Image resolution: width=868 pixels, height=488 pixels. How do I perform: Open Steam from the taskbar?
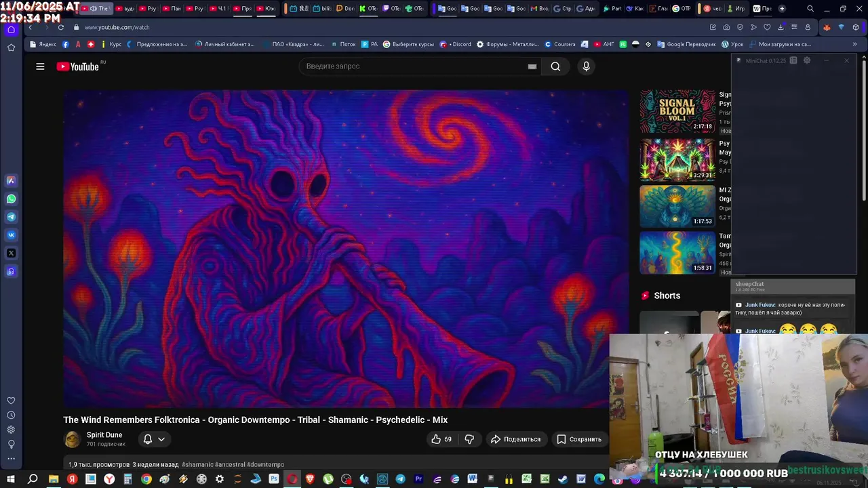tap(563, 479)
